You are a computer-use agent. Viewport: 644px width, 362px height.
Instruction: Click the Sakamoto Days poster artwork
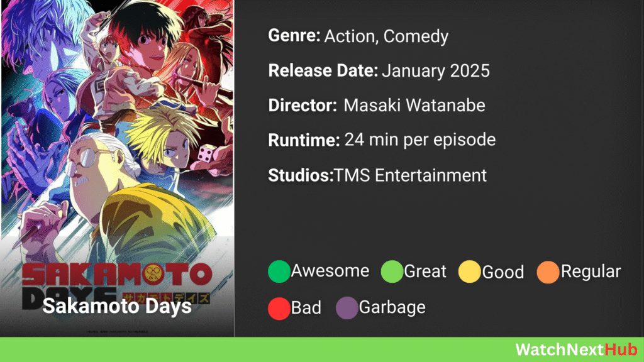point(117,168)
